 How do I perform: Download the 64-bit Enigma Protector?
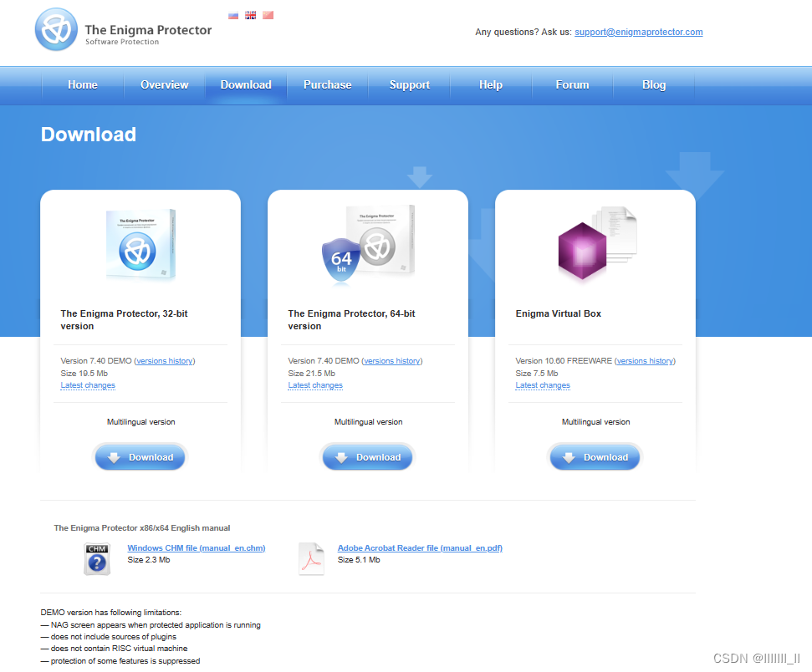(x=368, y=457)
